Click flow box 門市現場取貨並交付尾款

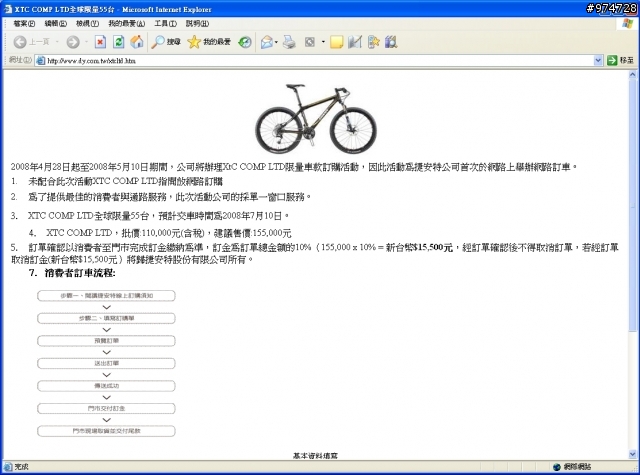coord(106,431)
